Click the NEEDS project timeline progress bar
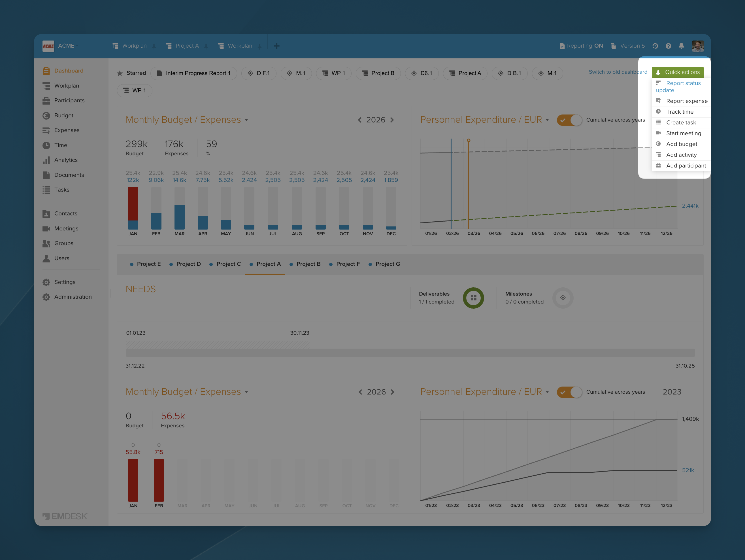Screen dimensions: 745x560 410,353
